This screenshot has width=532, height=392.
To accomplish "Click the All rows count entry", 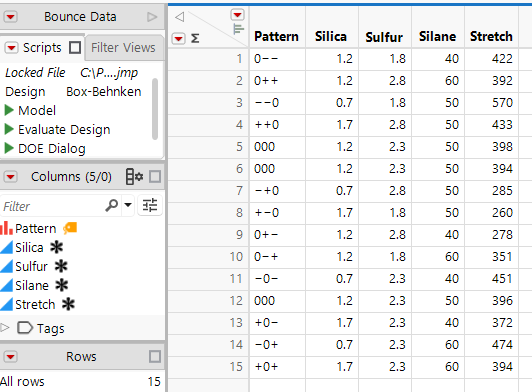I will pyautogui.click(x=80, y=381).
